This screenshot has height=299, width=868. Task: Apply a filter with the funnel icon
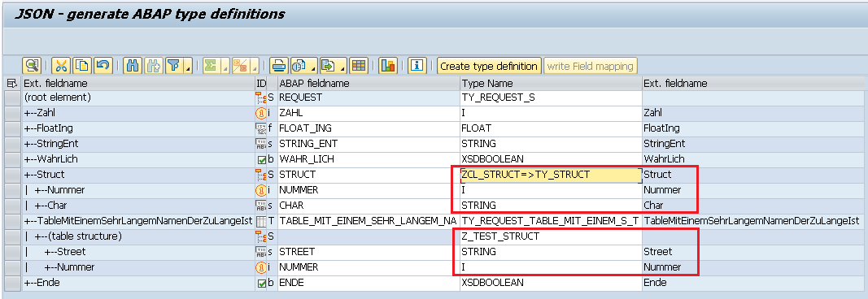(x=174, y=66)
